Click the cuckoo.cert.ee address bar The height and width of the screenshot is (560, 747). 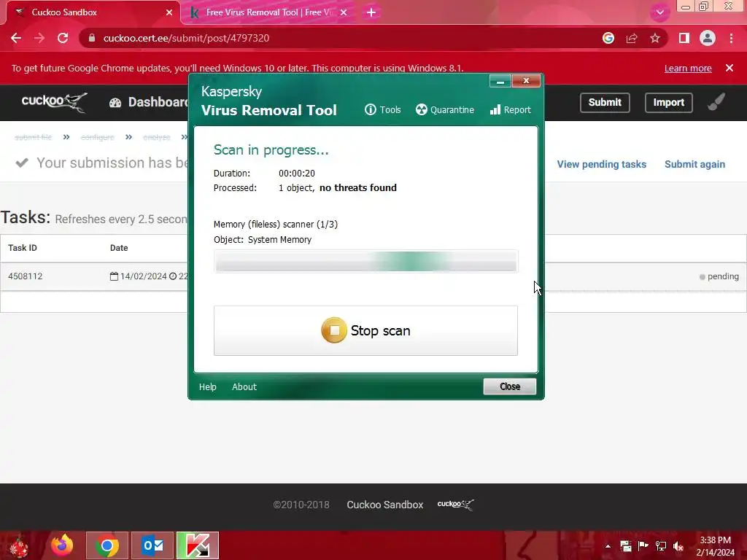(x=333, y=38)
